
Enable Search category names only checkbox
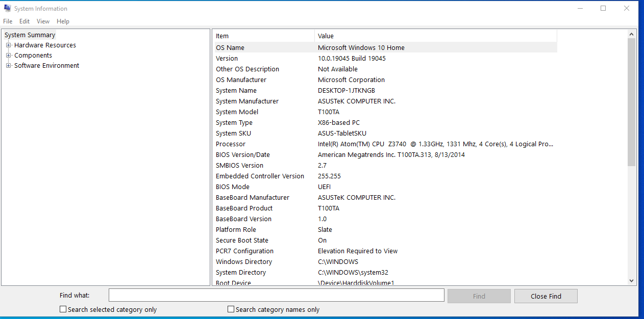click(x=231, y=309)
